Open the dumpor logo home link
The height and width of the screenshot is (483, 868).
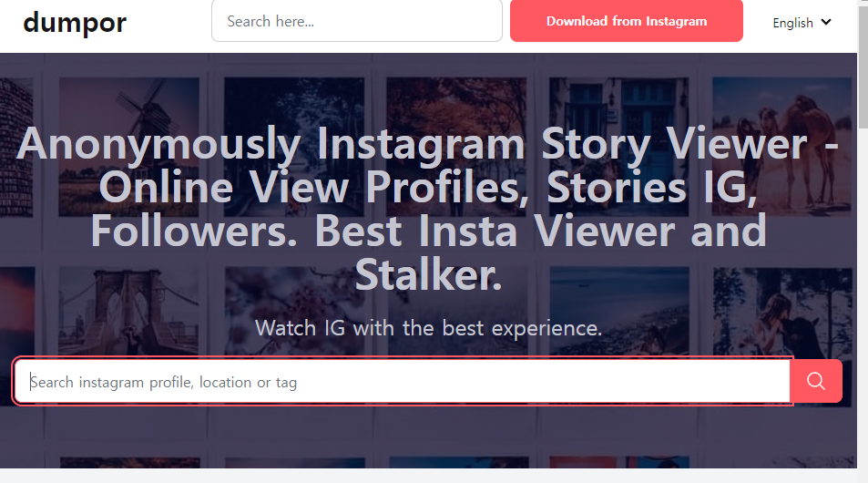tap(75, 23)
